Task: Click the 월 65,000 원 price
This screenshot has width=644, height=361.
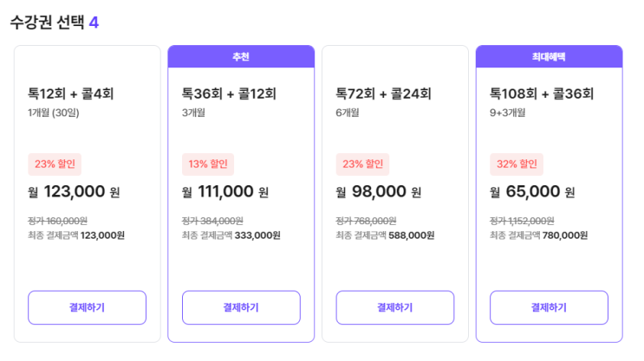Action: 532,191
